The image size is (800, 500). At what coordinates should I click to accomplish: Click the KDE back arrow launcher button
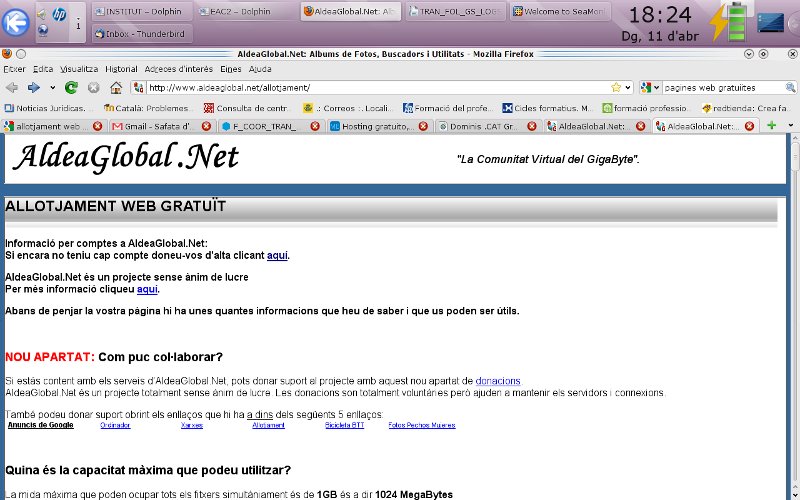[15, 22]
